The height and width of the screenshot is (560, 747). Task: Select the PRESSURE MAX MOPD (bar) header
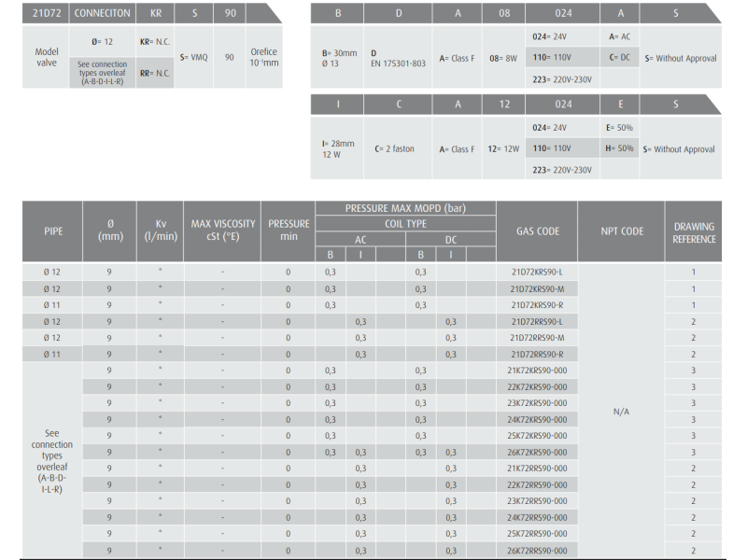pyautogui.click(x=405, y=208)
